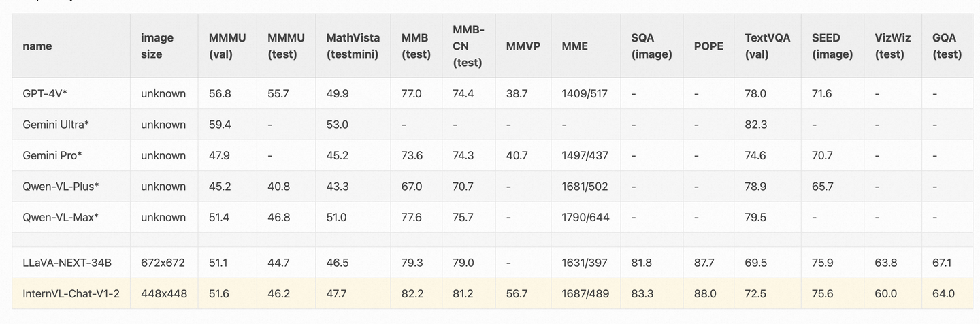
Task: Click the Qwen-VL-Plus* model name
Action: (x=61, y=187)
